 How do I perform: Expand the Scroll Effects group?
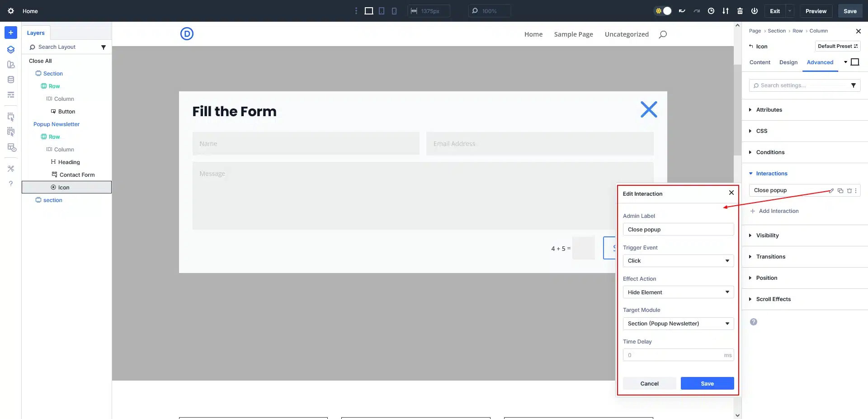point(773,299)
